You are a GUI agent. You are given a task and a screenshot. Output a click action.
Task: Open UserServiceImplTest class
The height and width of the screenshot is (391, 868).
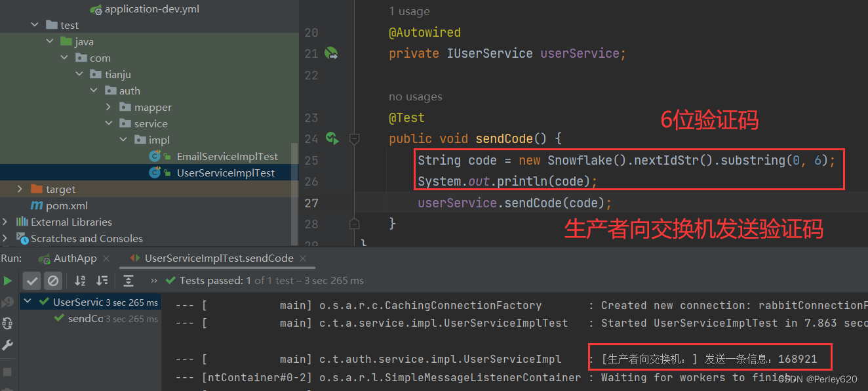[x=226, y=173]
